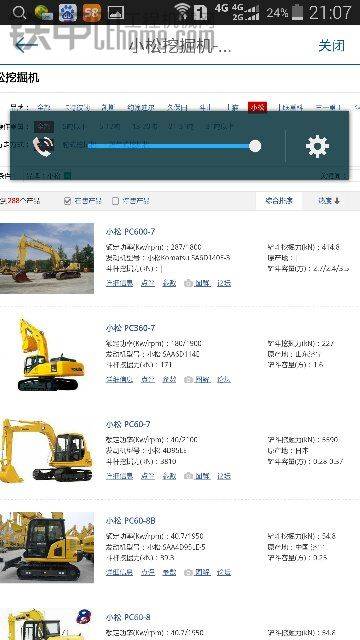Select the red highlighted 小松 brand filter
This screenshot has height=640, width=360.
[x=258, y=107]
